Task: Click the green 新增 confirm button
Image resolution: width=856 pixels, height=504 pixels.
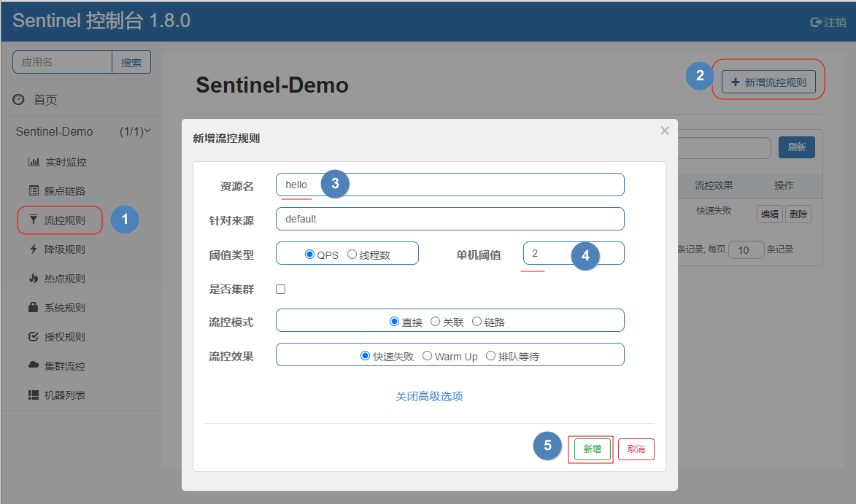Action: [x=592, y=449]
